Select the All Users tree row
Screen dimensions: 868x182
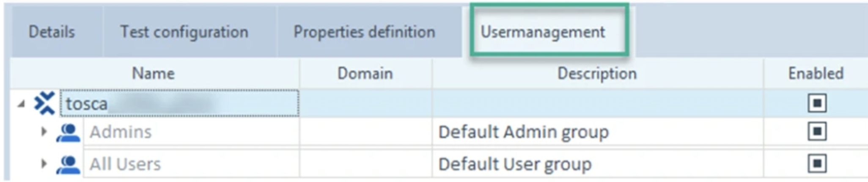pos(191,164)
